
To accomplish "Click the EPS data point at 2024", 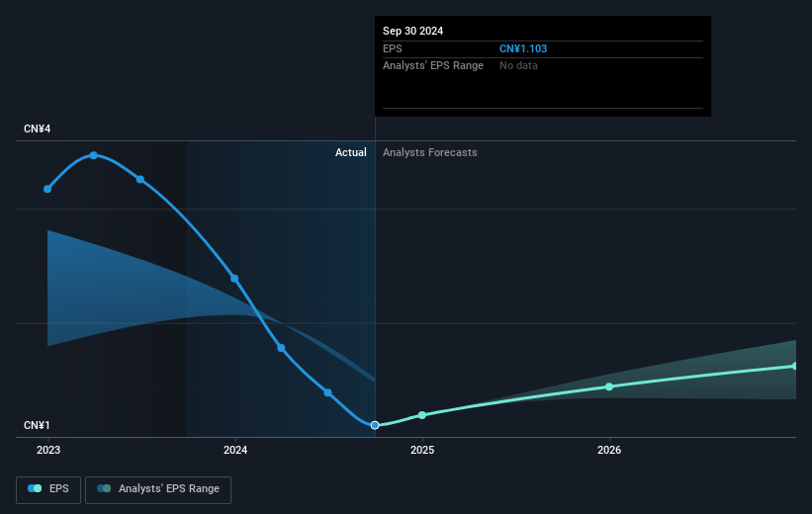I will [234, 279].
